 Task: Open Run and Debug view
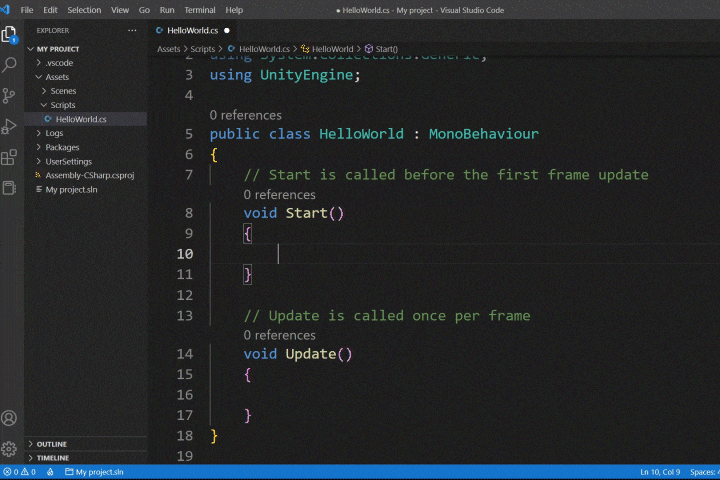point(9,126)
